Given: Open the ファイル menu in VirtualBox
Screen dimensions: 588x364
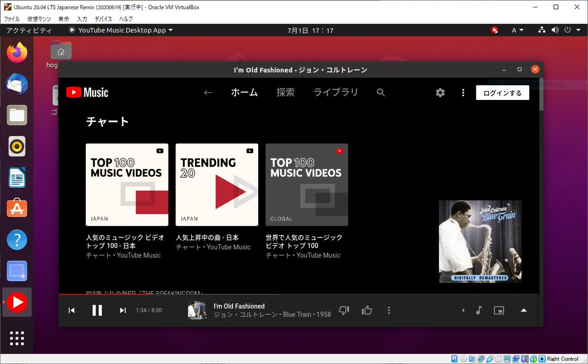Looking at the screenshot, I should 12,19.
